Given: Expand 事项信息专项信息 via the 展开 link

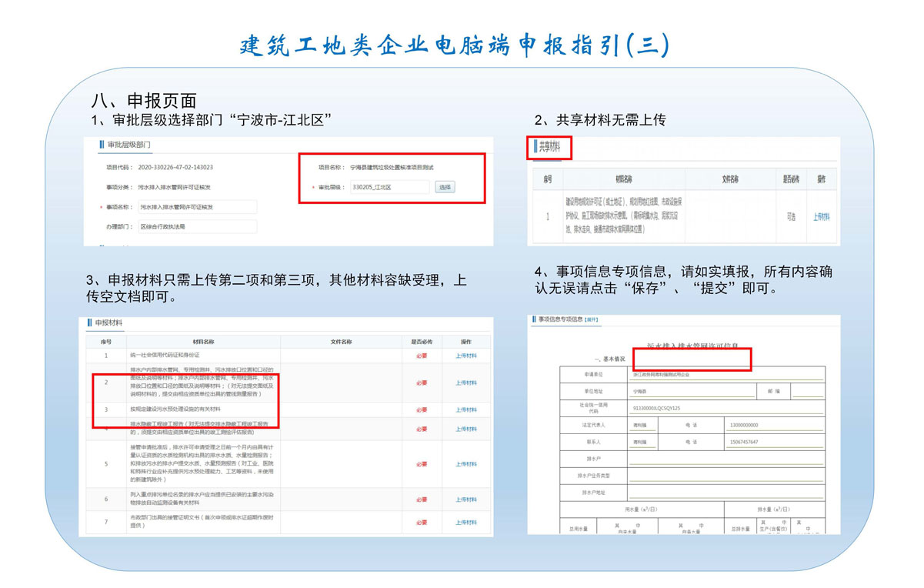Looking at the screenshot, I should [x=591, y=319].
